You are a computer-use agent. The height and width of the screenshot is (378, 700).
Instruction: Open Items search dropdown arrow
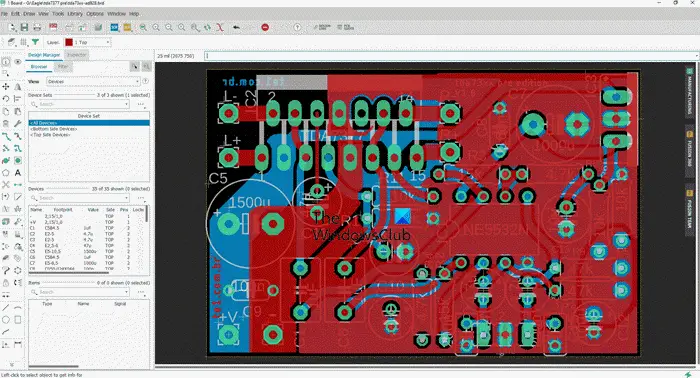click(x=127, y=292)
